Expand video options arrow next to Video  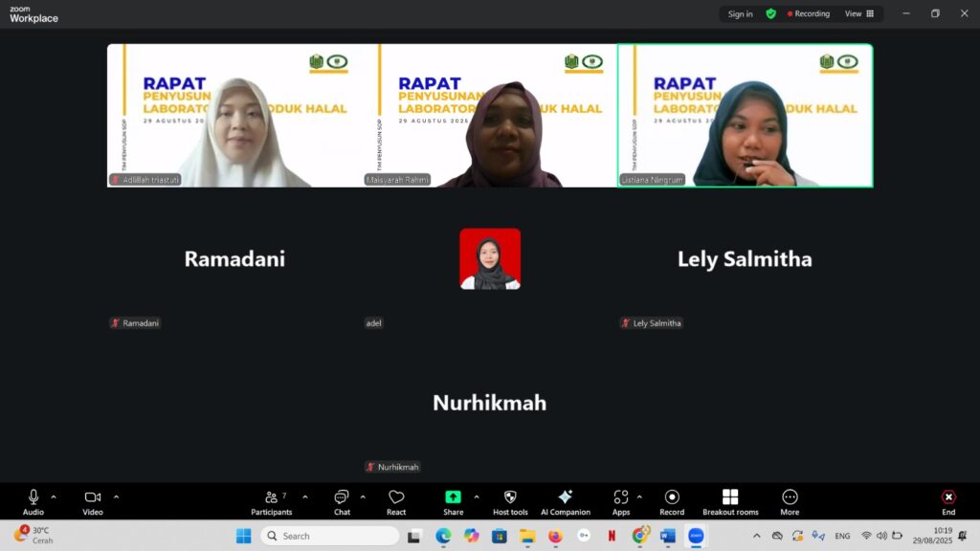coord(117,496)
